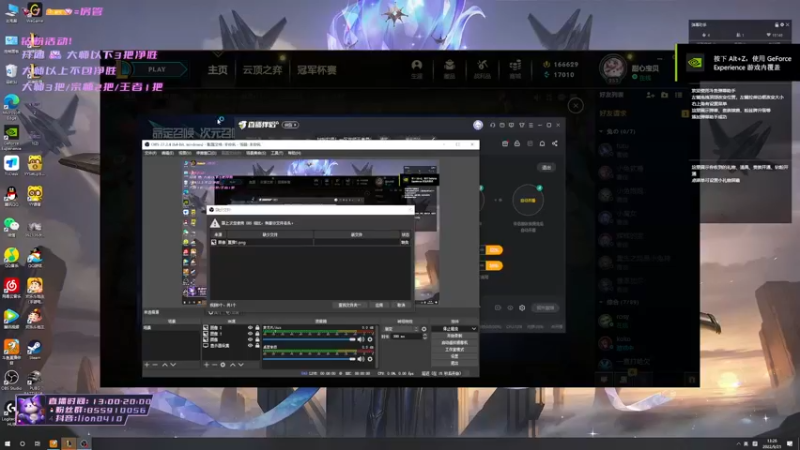Open OBS Studio desktop shortcut
800x450 pixels.
[x=11, y=380]
